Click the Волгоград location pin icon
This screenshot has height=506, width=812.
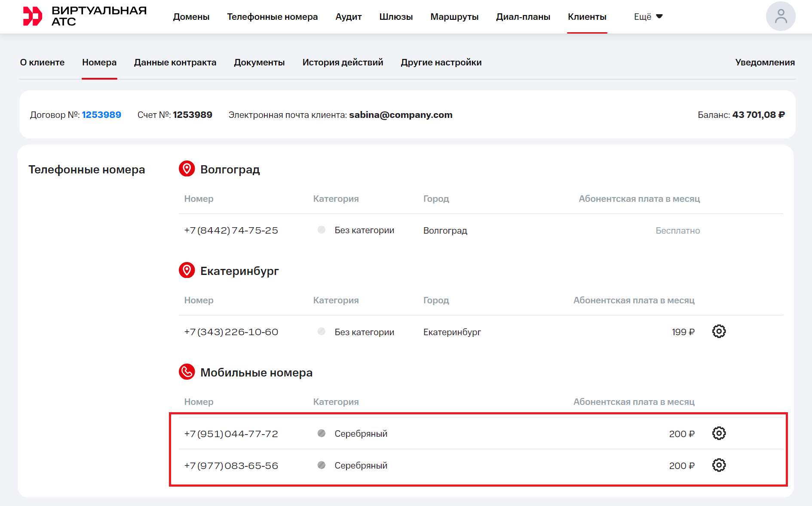pos(187,169)
